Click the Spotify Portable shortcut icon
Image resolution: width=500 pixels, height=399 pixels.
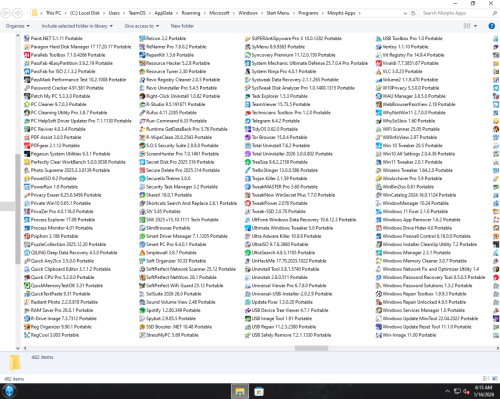click(142, 310)
